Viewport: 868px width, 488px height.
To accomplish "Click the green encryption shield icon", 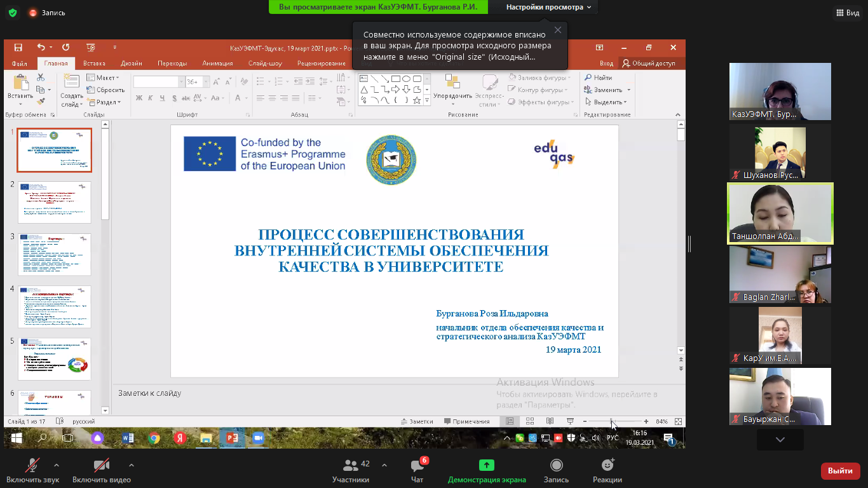I will tap(13, 13).
